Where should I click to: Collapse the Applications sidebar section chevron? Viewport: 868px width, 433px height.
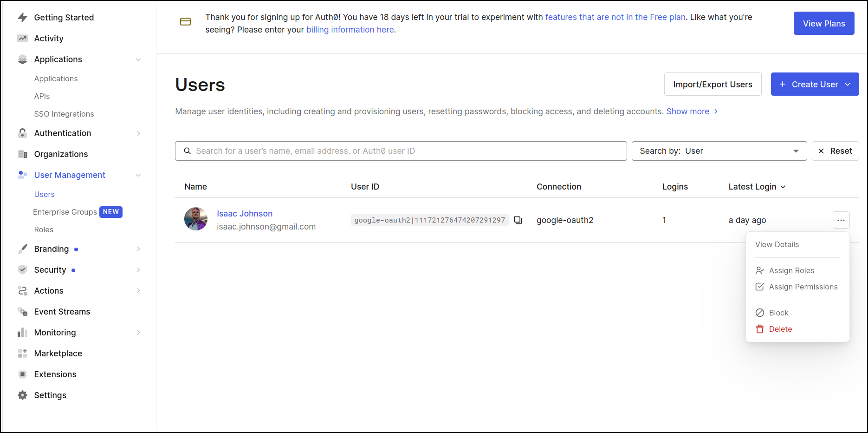pyautogui.click(x=138, y=59)
